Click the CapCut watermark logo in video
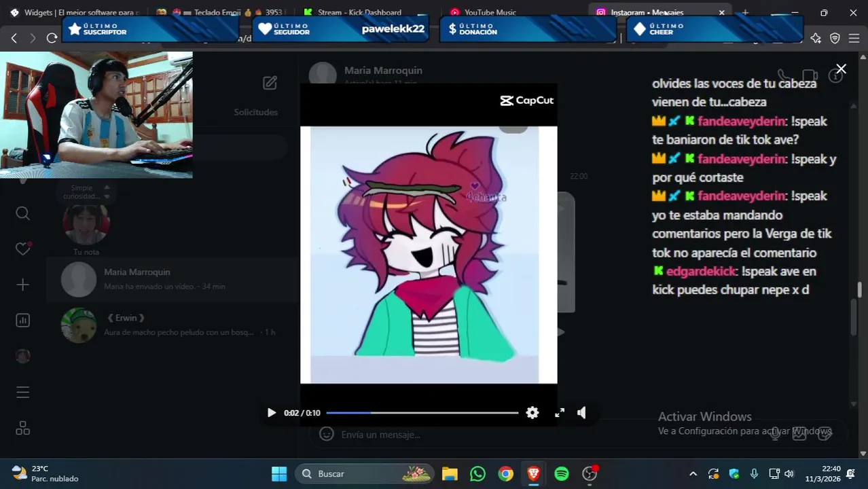Viewport: 868px width, 489px height. [x=527, y=101]
